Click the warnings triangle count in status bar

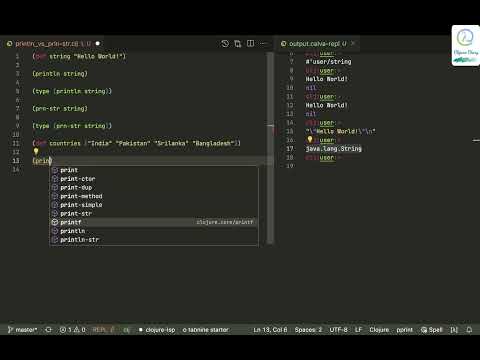coord(80,330)
